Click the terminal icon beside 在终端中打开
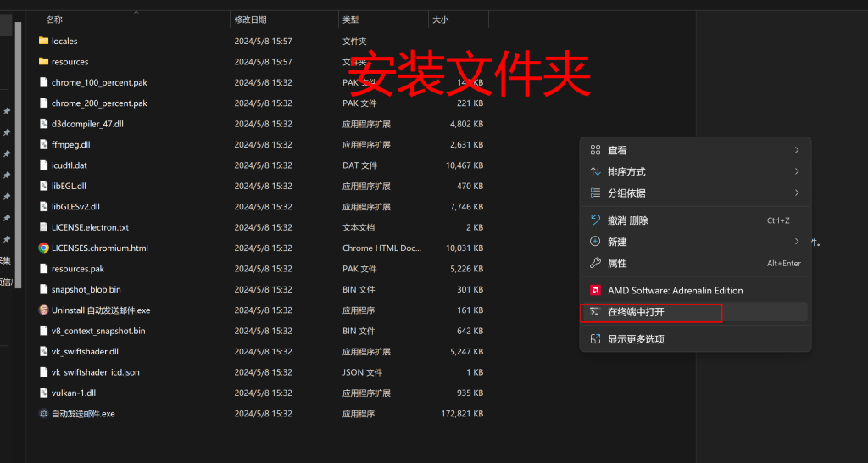This screenshot has height=463, width=868. pyautogui.click(x=595, y=312)
